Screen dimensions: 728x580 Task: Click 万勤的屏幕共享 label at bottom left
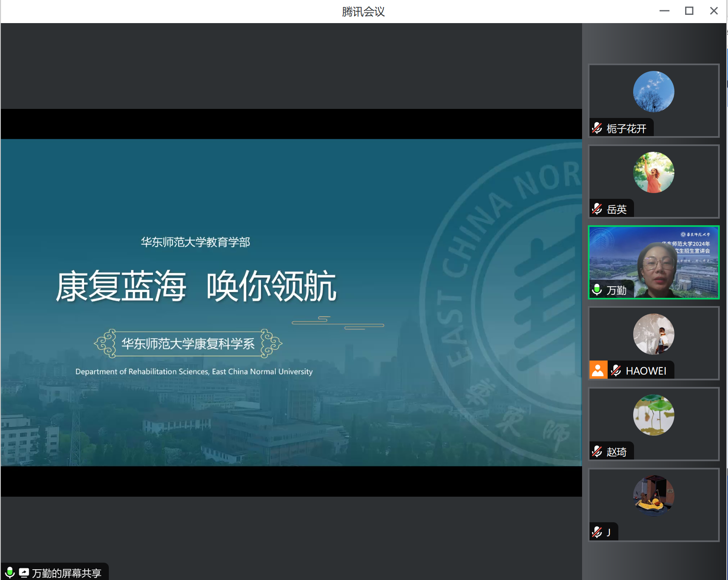[x=67, y=573]
